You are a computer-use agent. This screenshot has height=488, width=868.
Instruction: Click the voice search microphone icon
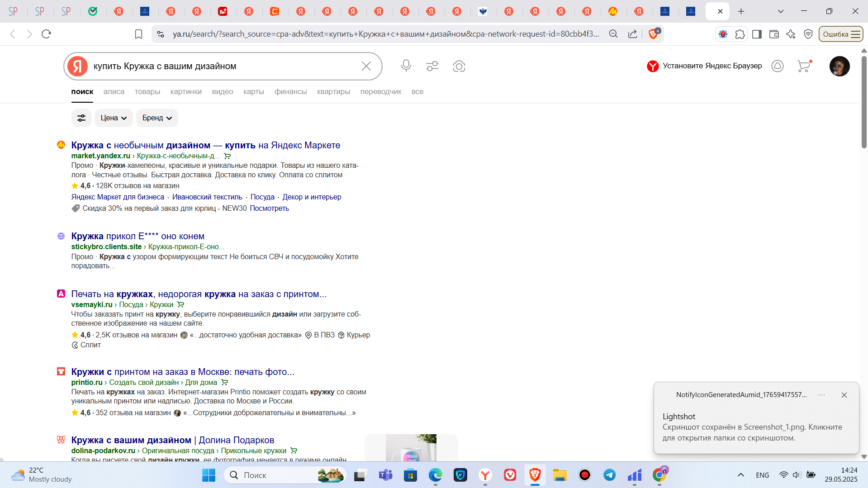click(406, 66)
